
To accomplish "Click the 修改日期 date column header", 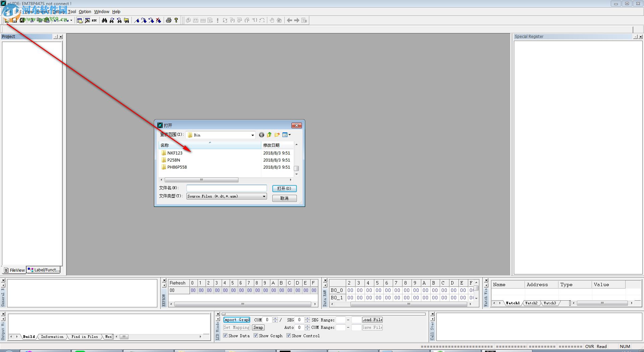I will (x=277, y=145).
